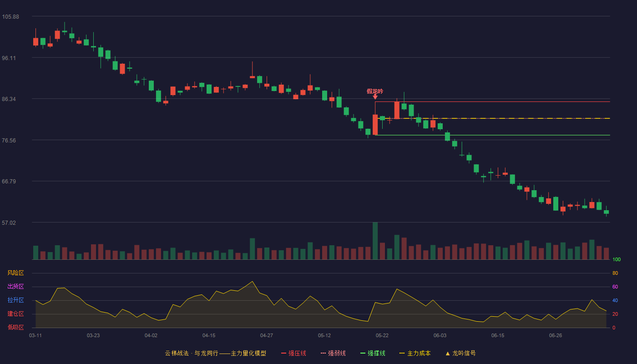Click the 105.88 price axis label
This screenshot has width=637, height=364.
pyautogui.click(x=10, y=17)
